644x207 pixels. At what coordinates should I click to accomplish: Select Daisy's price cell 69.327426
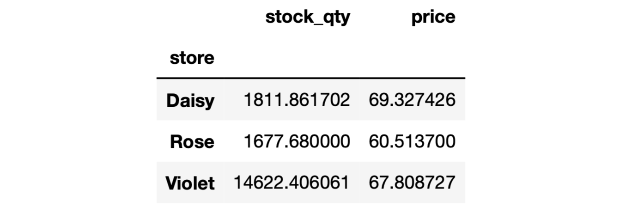coord(412,100)
